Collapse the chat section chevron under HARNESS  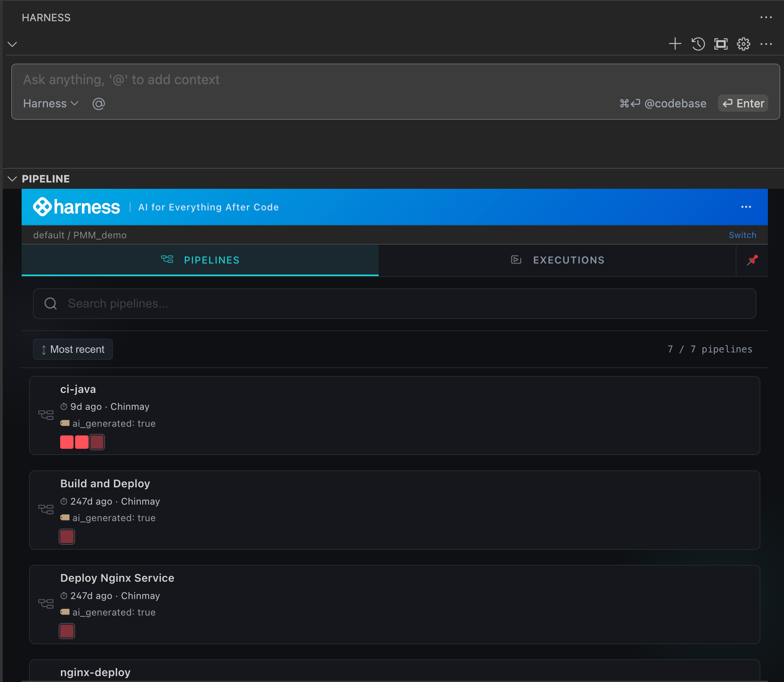point(13,44)
